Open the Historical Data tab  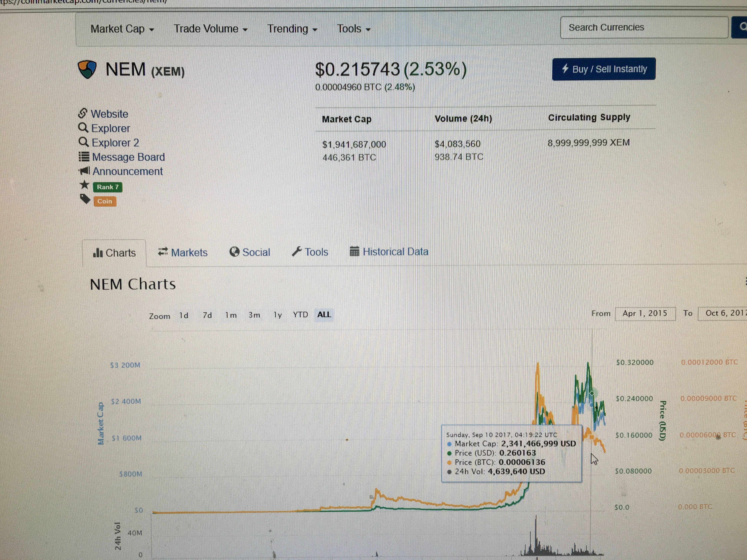389,251
